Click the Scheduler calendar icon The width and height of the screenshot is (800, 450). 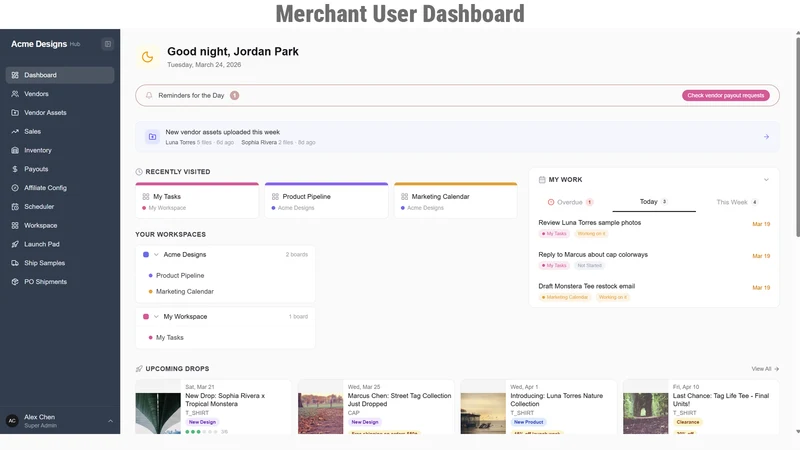[15, 207]
